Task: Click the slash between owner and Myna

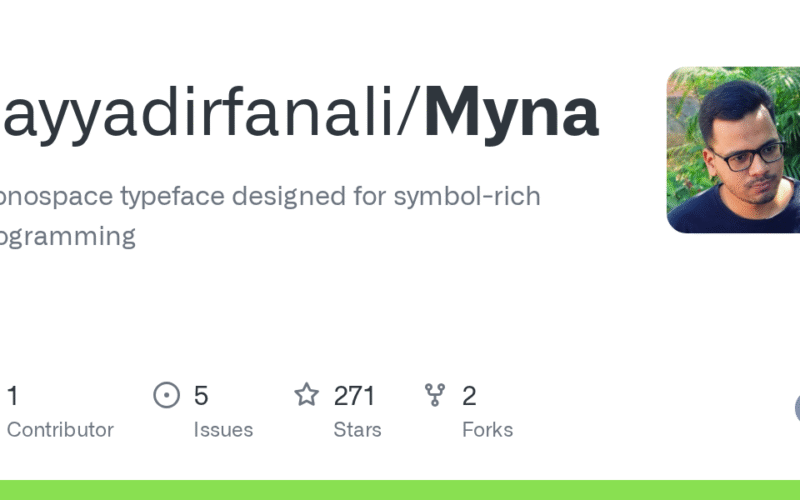Action: (412, 113)
